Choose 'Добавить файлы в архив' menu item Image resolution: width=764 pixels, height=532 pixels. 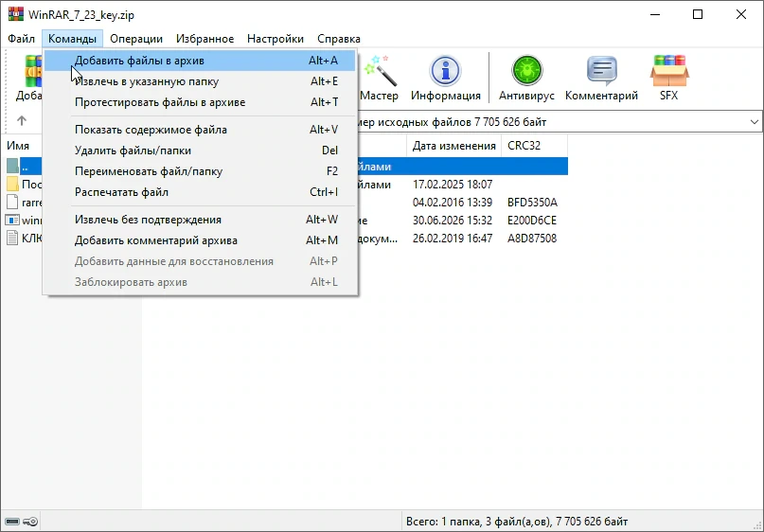point(201,61)
